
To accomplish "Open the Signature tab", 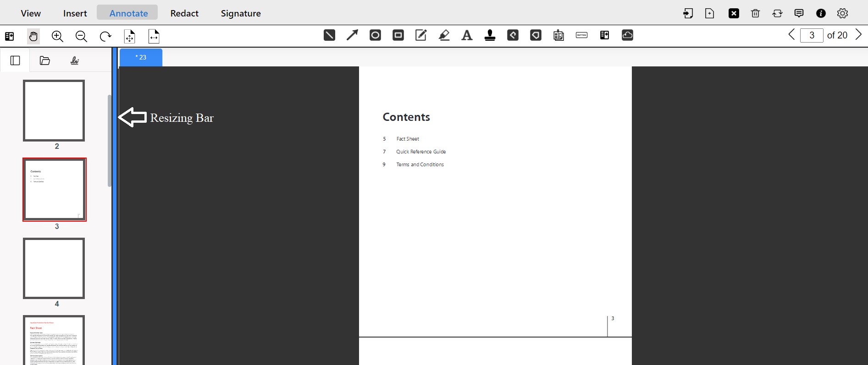I will tap(241, 13).
